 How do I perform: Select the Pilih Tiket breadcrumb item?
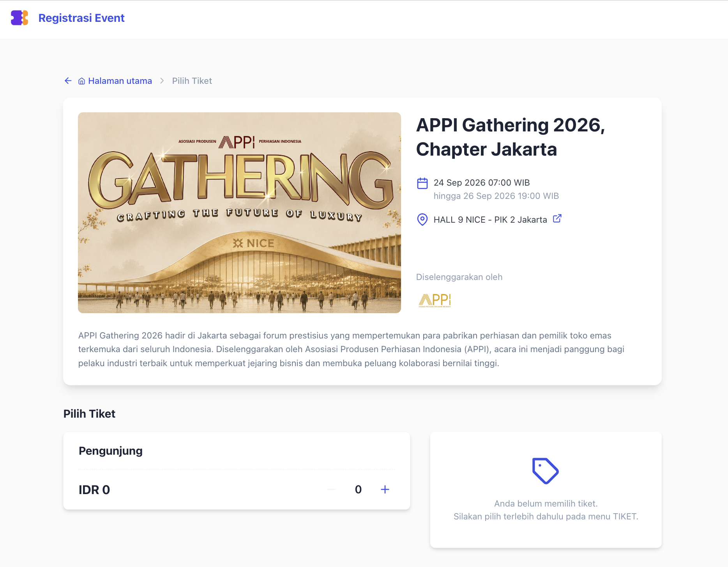[x=192, y=81]
